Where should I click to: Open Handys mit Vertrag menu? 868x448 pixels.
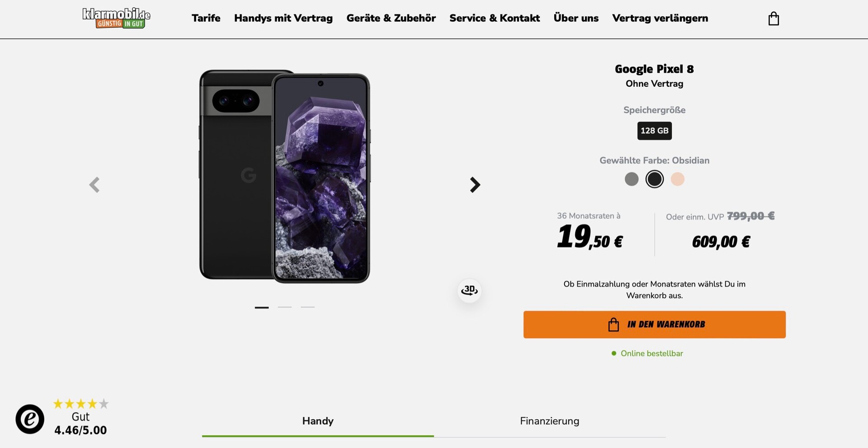[283, 18]
